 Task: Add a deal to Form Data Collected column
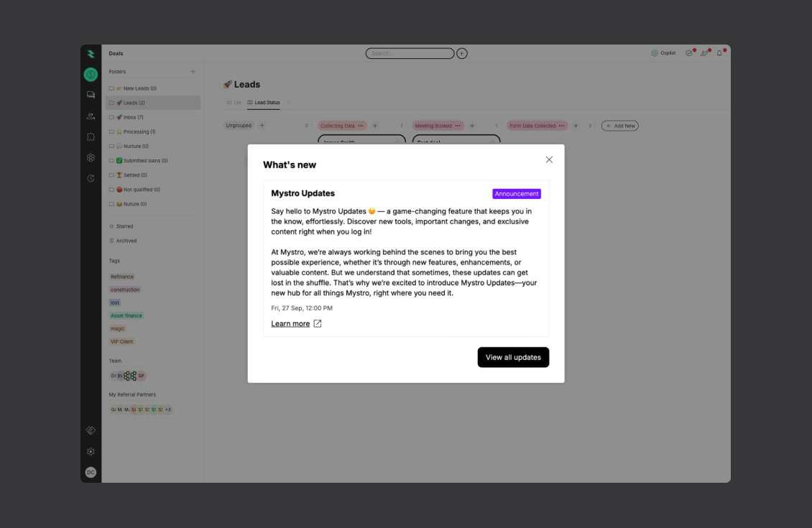pyautogui.click(x=576, y=126)
